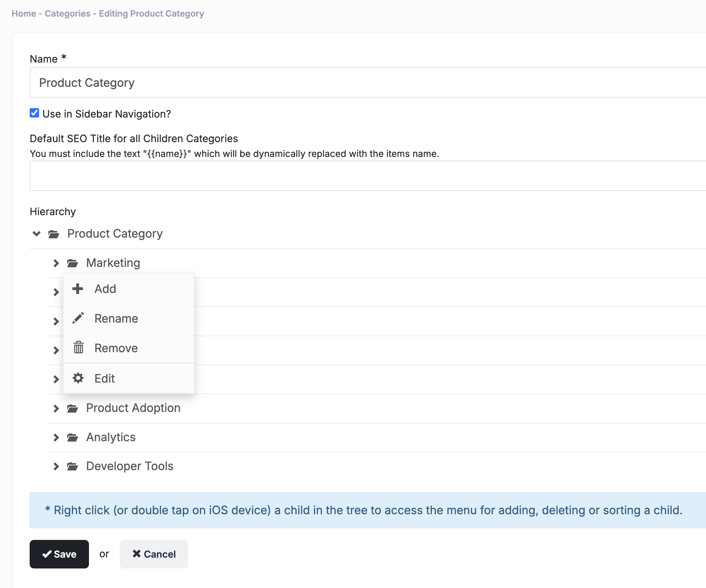706x588 pixels.
Task: Cancel editing the category
Action: (x=154, y=554)
